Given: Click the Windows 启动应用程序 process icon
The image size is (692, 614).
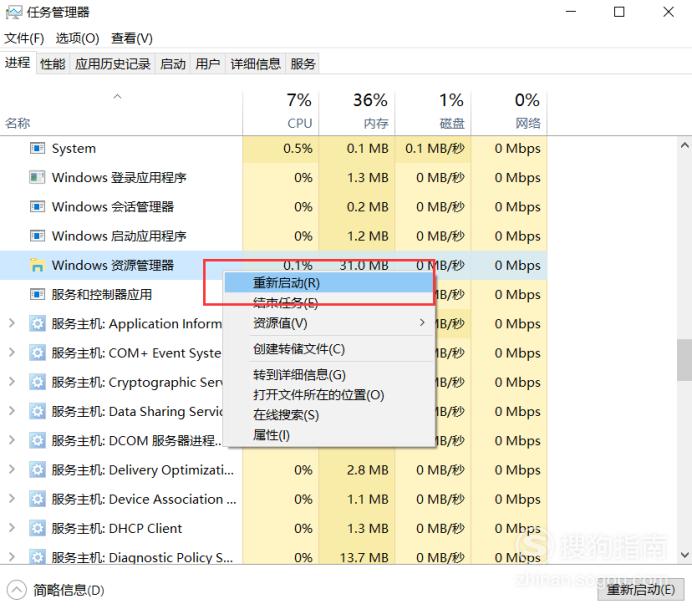Looking at the screenshot, I should (37, 236).
